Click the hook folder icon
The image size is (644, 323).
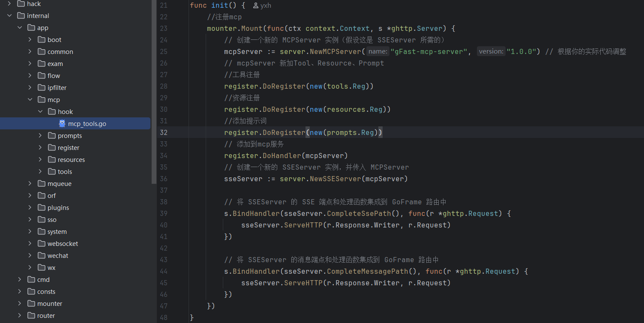[51, 112]
